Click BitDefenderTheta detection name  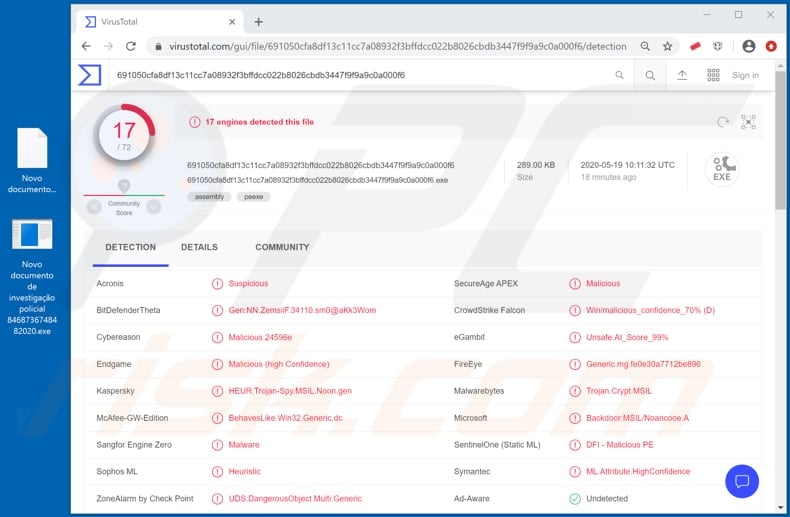302,310
